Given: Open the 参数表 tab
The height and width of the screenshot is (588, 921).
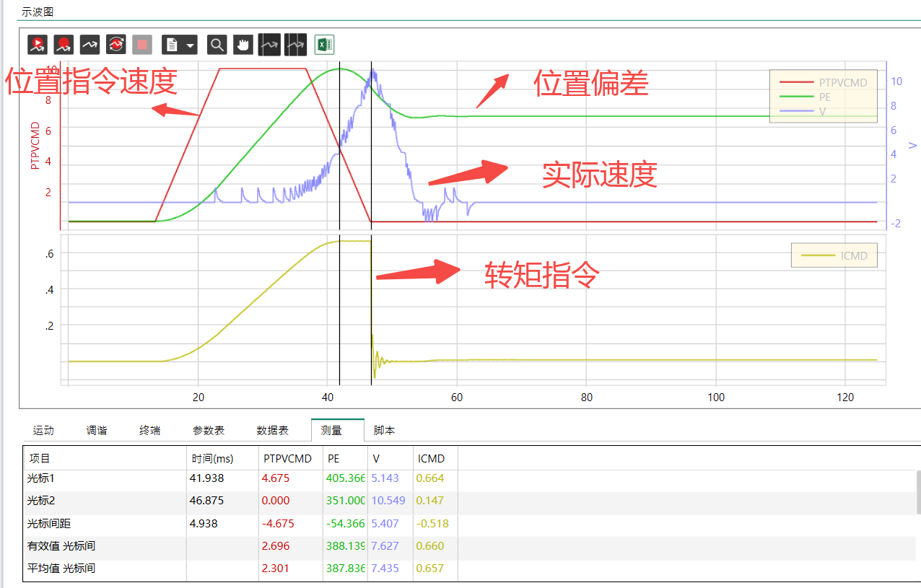Looking at the screenshot, I should pos(209,431).
